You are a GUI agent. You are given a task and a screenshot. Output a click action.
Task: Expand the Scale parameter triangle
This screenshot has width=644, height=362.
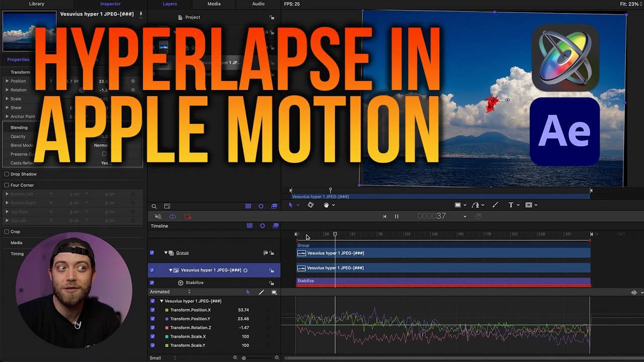click(7, 99)
